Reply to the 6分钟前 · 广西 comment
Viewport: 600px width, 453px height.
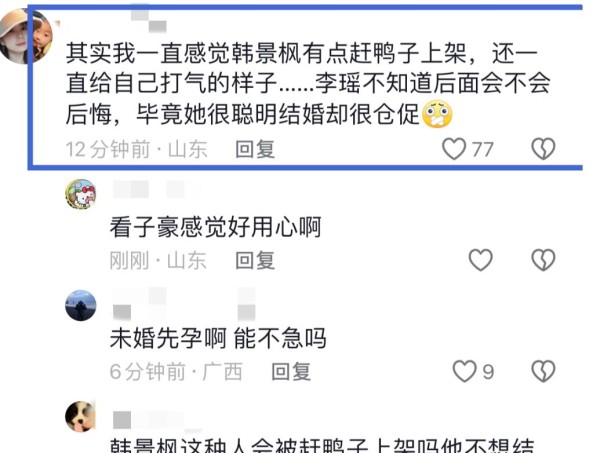pos(291,372)
